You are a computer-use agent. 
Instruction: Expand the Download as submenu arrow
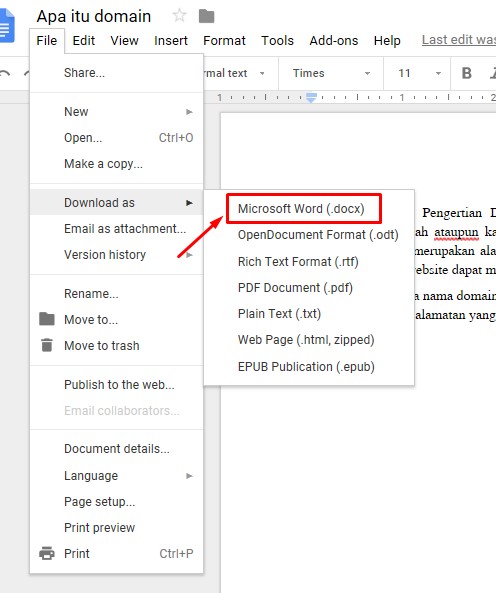coord(189,203)
